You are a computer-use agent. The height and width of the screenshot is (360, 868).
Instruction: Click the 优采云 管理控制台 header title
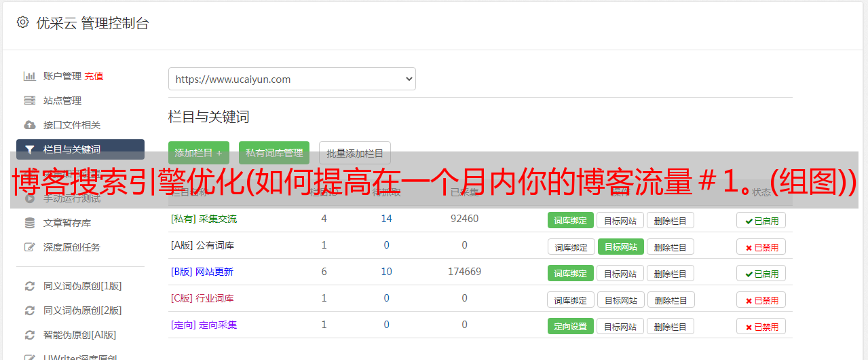(93, 23)
